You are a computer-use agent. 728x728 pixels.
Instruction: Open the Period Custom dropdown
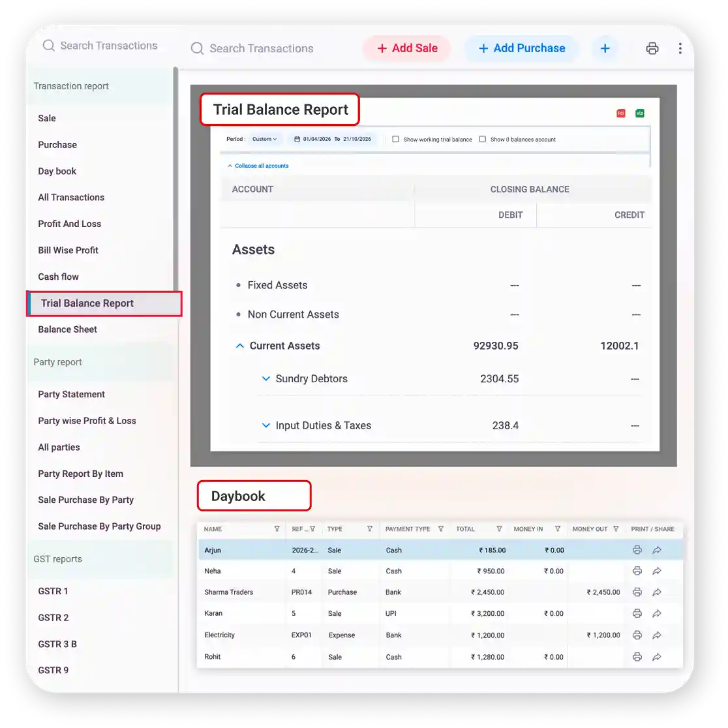(264, 139)
